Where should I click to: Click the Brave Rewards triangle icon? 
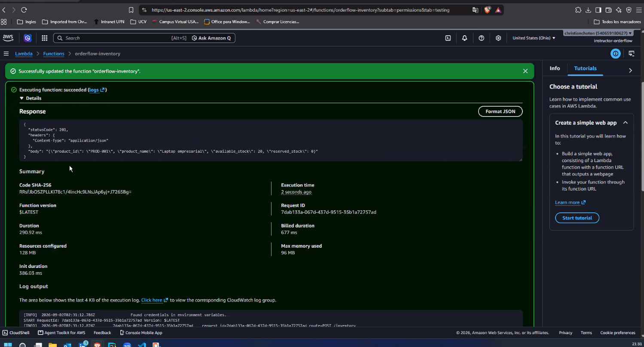click(498, 10)
